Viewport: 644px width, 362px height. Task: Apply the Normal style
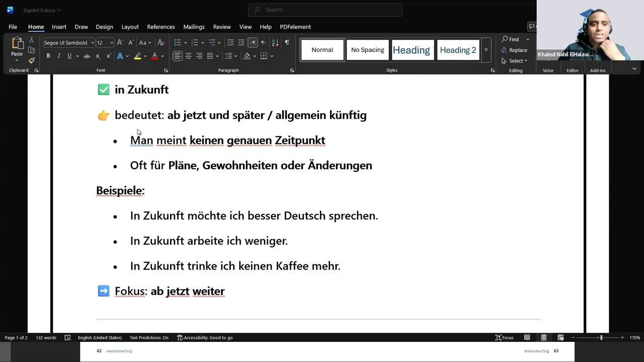point(323,50)
